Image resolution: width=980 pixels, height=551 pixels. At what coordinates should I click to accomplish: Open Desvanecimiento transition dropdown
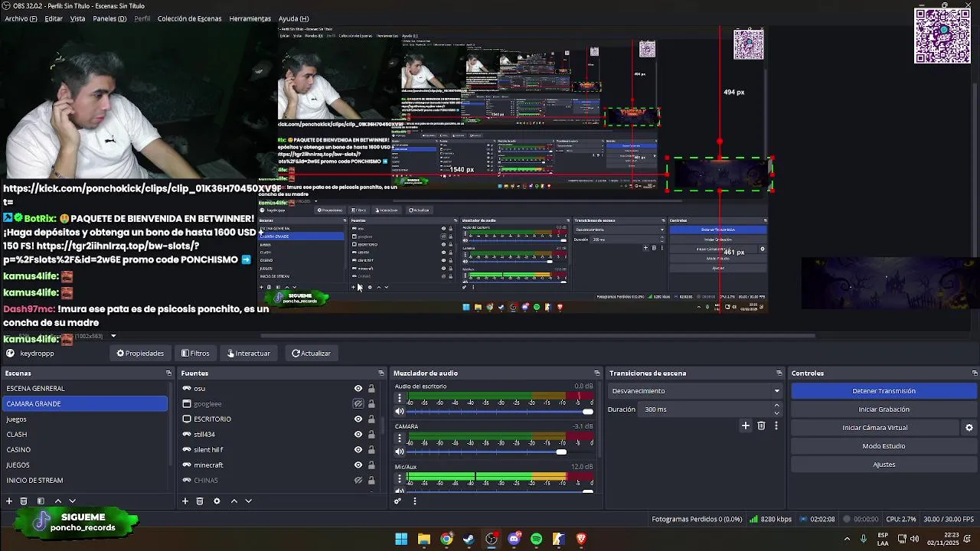click(x=695, y=391)
